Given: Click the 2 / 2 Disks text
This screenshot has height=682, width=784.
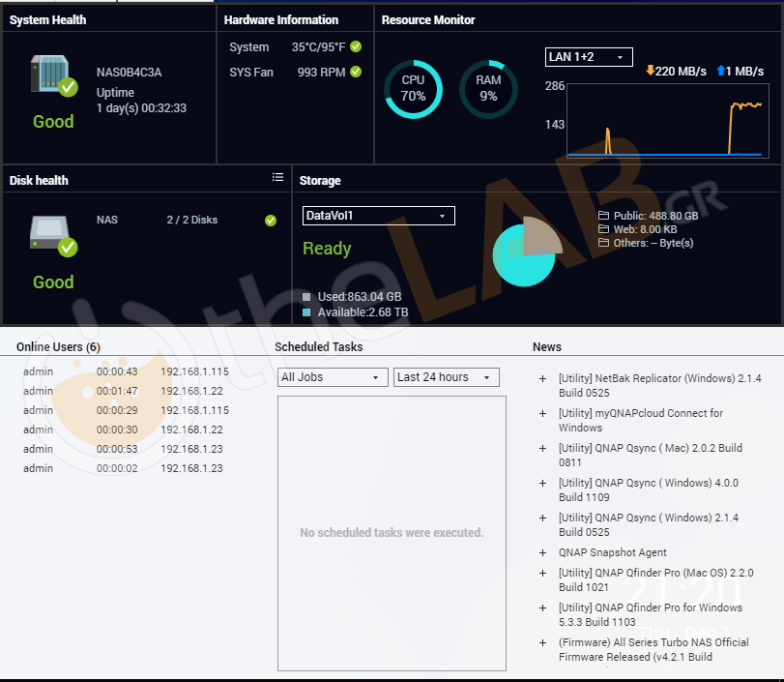Looking at the screenshot, I should 192,220.
